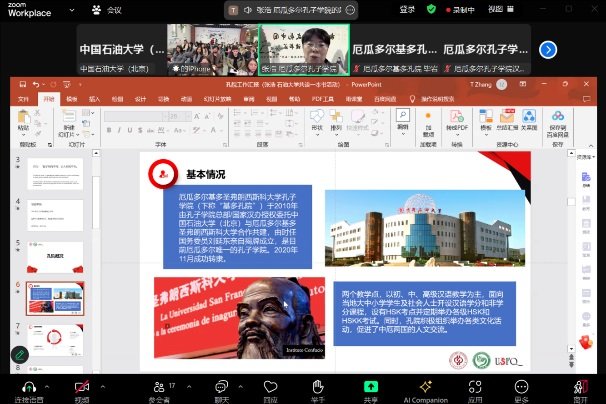606x404 pixels.
Task: Click the recording indicator label
Action: tap(460, 10)
